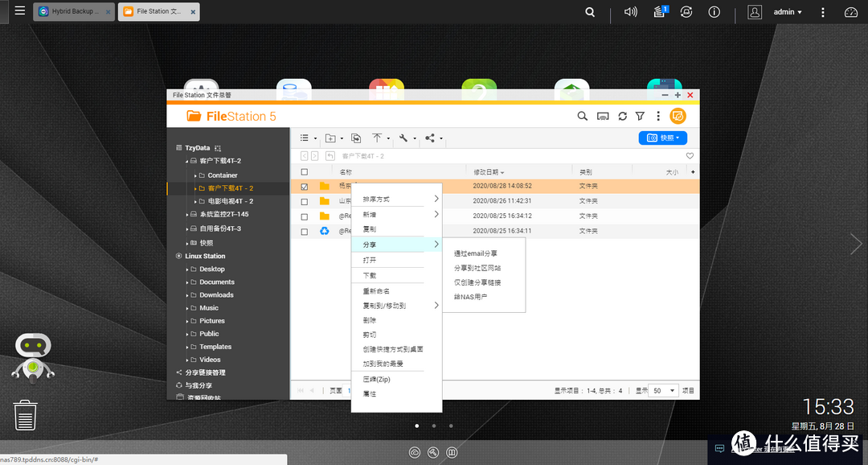
Task: Toggle the select-all checkbox in header
Action: [304, 172]
